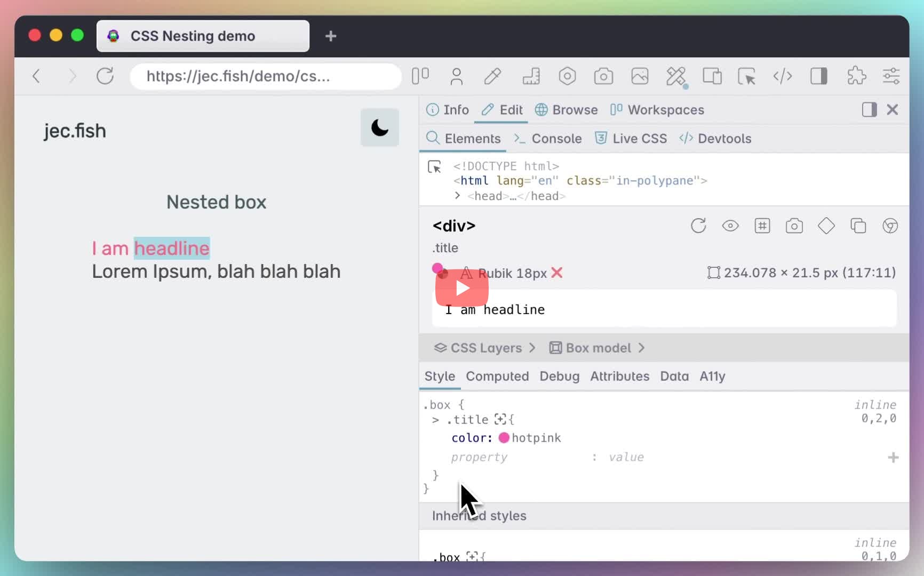Open the hotpink color swatch
The height and width of the screenshot is (576, 924).
(504, 438)
